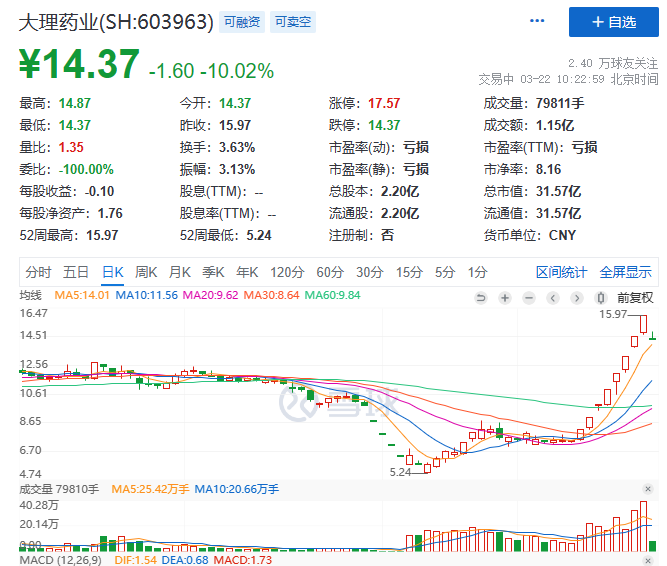Move chart right with next arrow
Image resolution: width=667 pixels, height=566 pixels.
coord(577,298)
